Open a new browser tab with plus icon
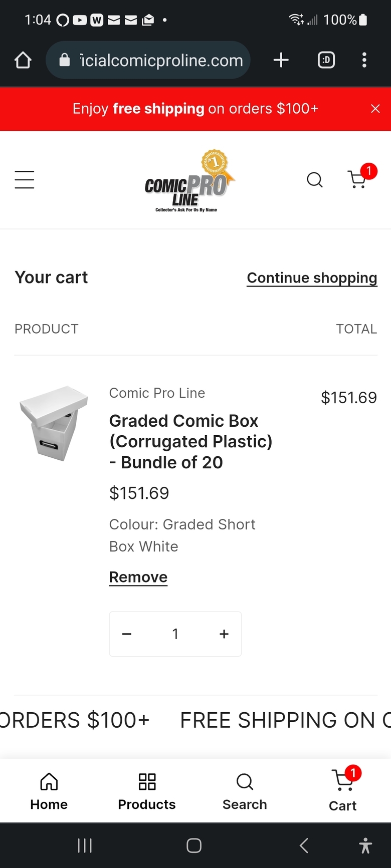391x868 pixels. tap(281, 60)
